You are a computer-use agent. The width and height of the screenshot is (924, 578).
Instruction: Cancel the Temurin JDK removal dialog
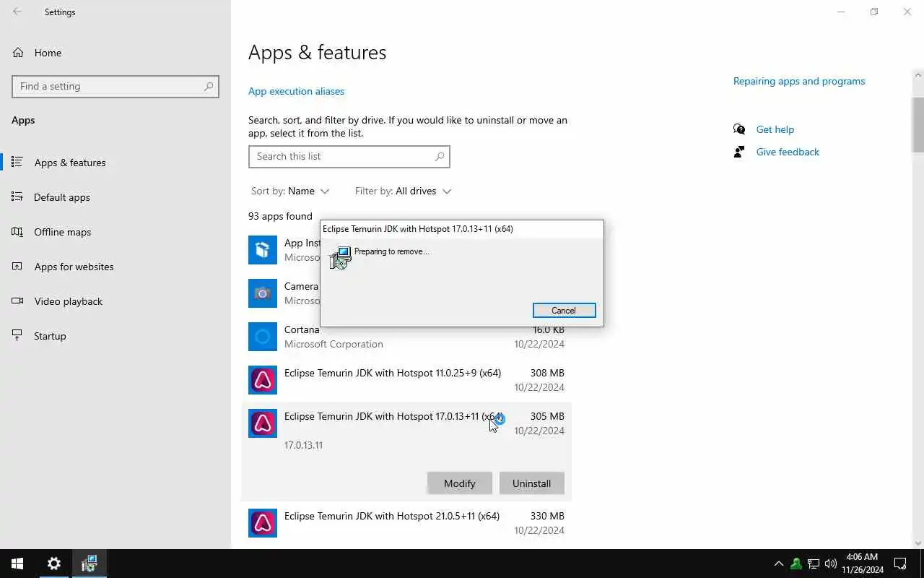[x=564, y=311]
